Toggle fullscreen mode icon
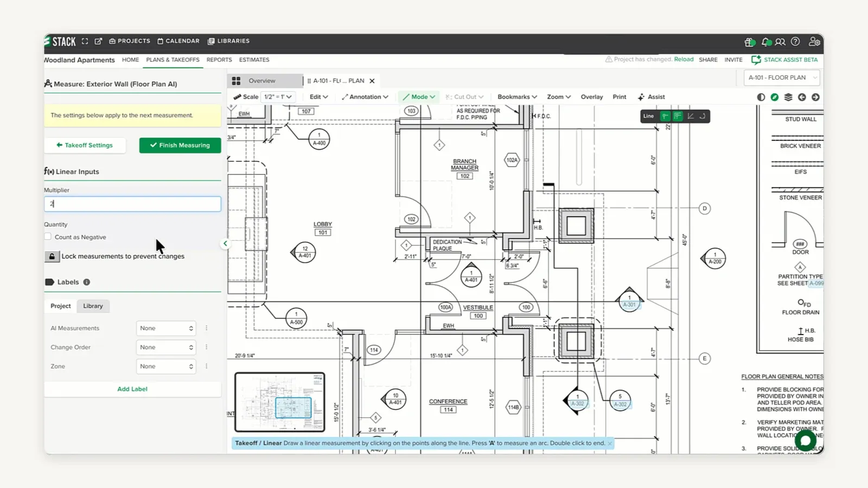 pos(85,41)
